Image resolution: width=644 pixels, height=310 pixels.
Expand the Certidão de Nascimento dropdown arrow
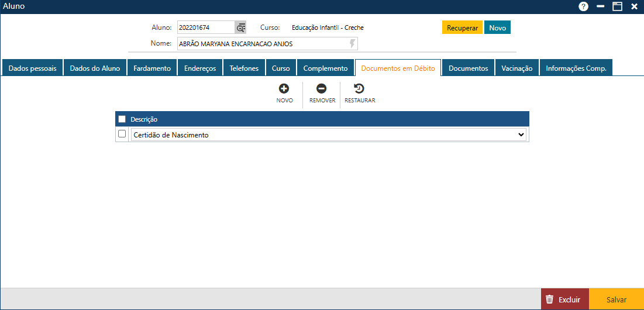[521, 135]
